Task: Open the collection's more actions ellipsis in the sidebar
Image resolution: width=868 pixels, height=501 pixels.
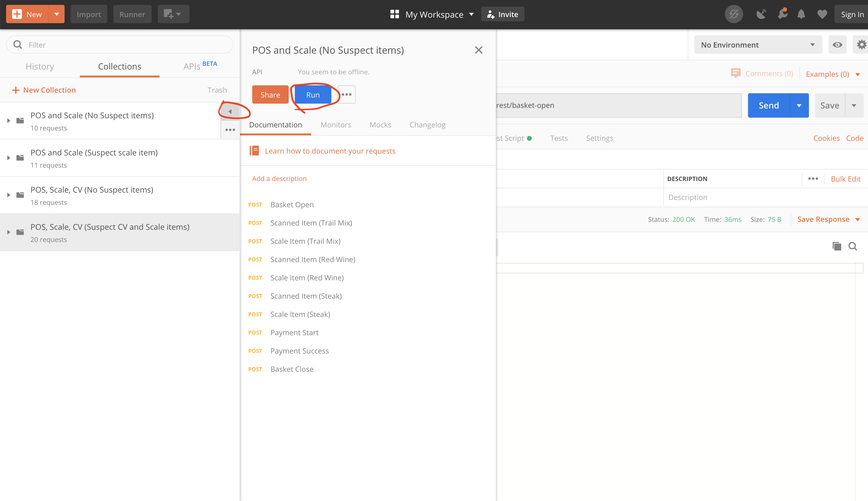Action: (x=230, y=130)
